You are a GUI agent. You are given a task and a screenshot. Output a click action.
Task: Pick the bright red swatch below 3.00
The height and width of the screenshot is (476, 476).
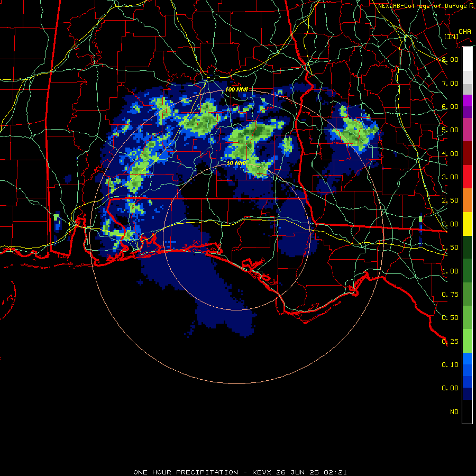(467, 177)
